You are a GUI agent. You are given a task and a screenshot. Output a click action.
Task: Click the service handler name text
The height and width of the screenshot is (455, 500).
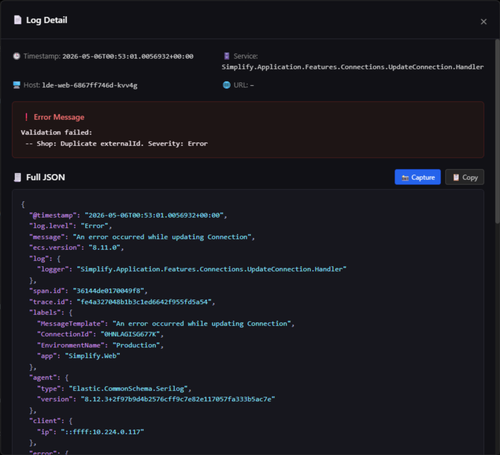click(x=353, y=67)
